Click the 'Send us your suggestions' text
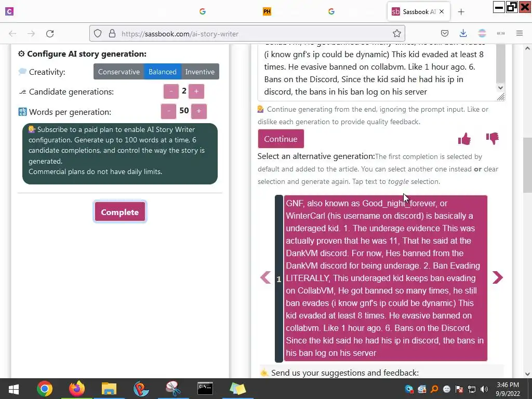Viewport: 532px width, 399px height. pos(345,373)
